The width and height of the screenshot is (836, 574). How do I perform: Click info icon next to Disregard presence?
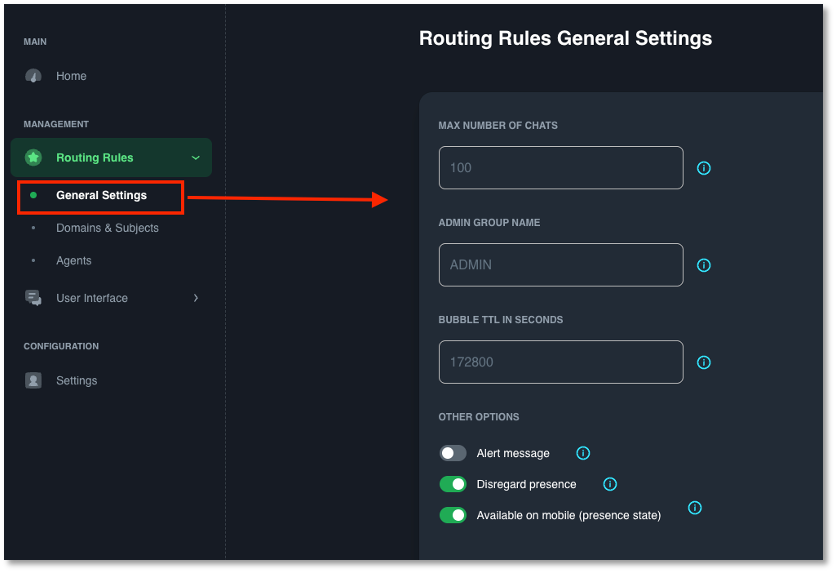[610, 484]
